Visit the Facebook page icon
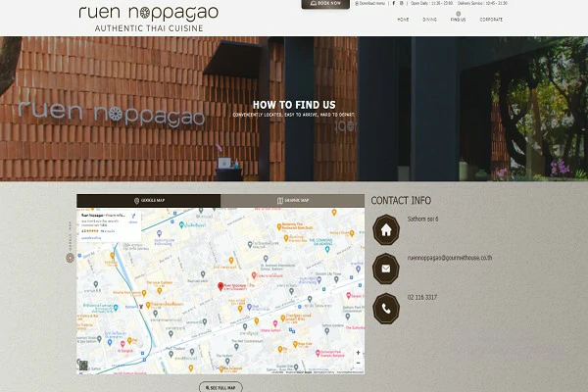The image size is (588, 392). pos(393,3)
